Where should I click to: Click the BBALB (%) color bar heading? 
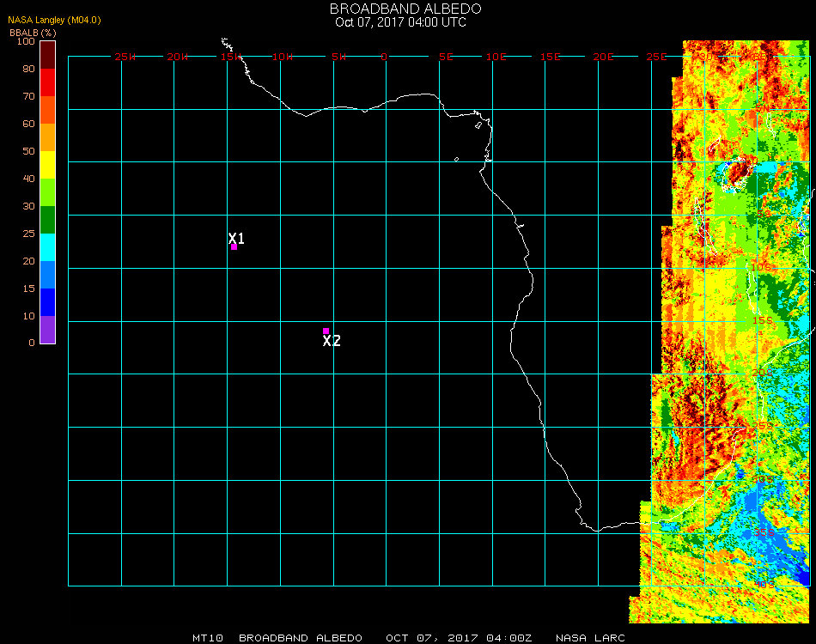(x=33, y=33)
